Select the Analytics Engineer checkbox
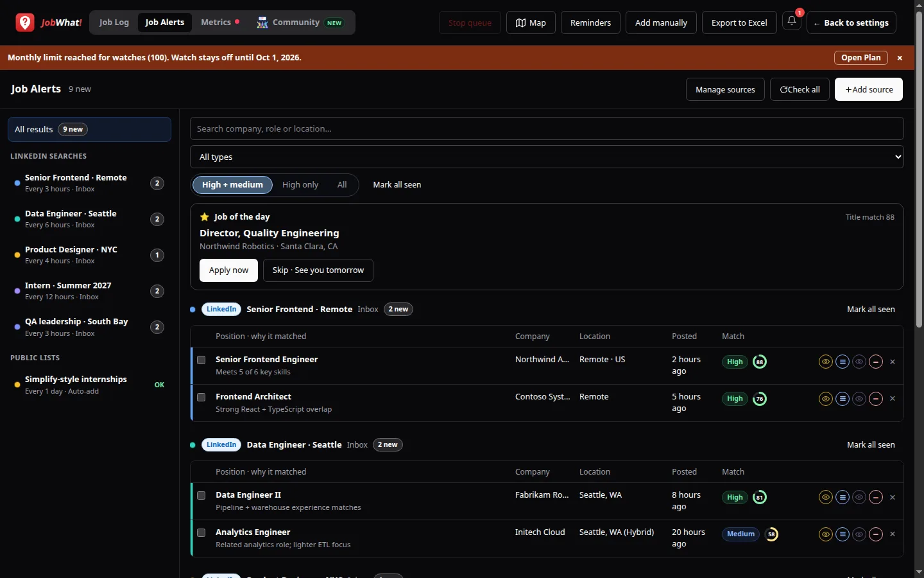Viewport: 924px width, 578px height. (201, 532)
